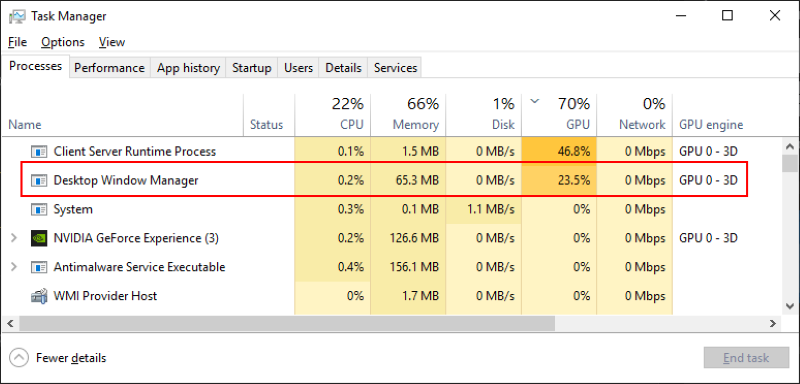800x384 pixels.
Task: Switch to the Startup tab
Action: [x=252, y=68]
